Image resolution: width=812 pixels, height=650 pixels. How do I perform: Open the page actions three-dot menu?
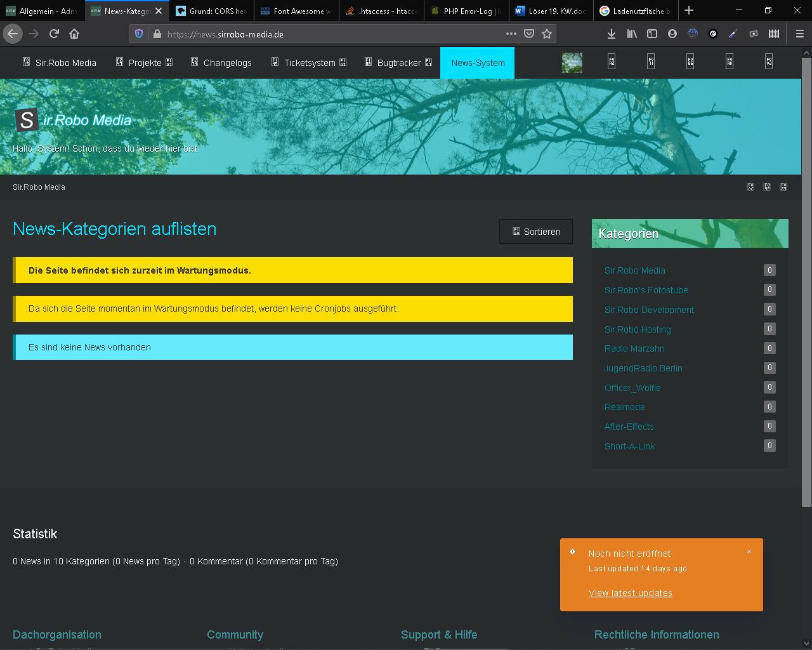511,34
